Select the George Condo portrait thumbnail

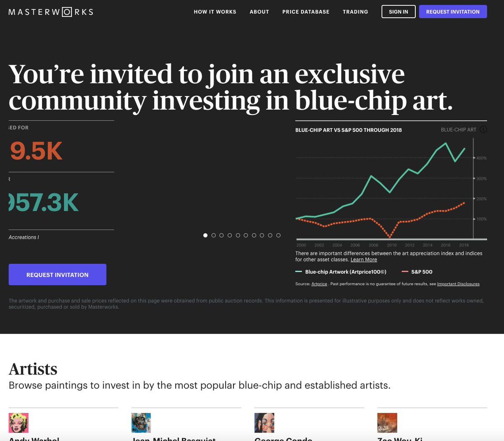[x=264, y=423]
